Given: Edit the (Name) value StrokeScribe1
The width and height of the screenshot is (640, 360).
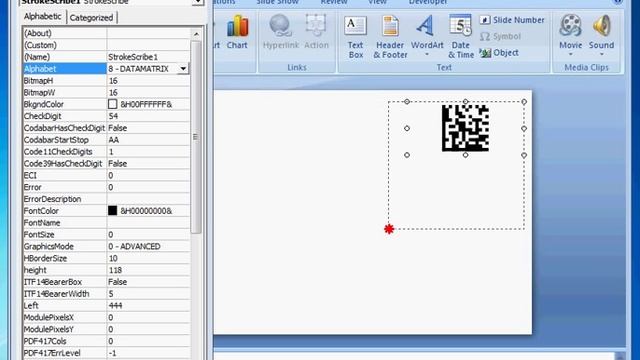Looking at the screenshot, I should tap(148, 57).
